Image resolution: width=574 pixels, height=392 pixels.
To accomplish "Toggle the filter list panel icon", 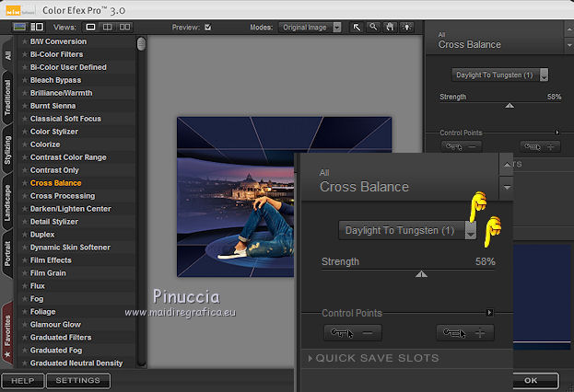I will (x=37, y=27).
